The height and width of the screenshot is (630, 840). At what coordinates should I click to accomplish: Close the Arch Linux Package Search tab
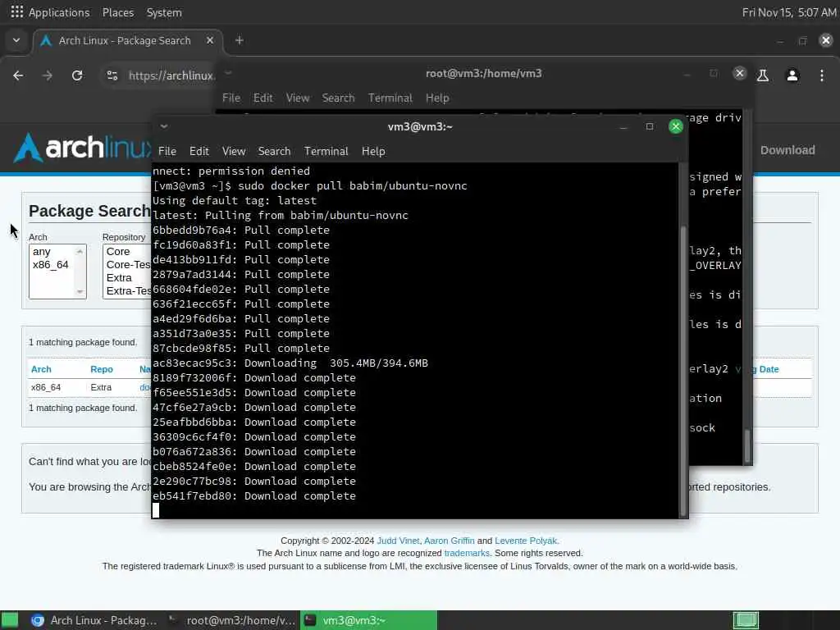tap(210, 41)
